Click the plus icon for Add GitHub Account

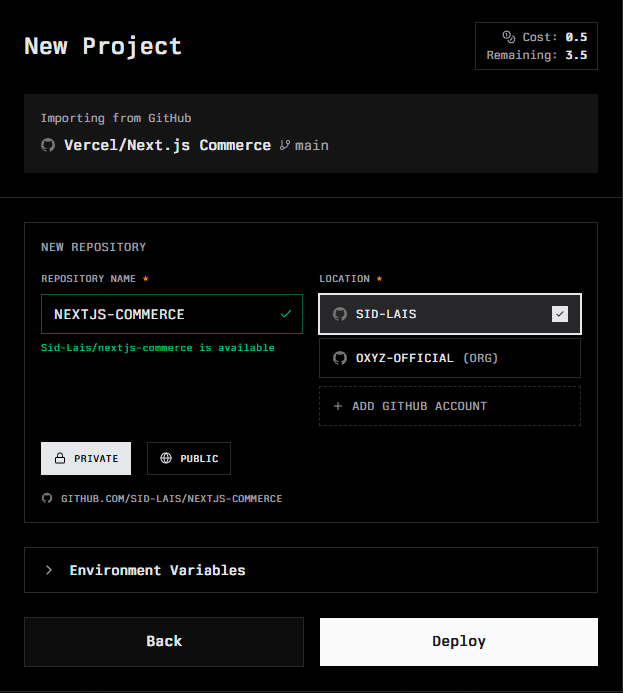(x=338, y=406)
